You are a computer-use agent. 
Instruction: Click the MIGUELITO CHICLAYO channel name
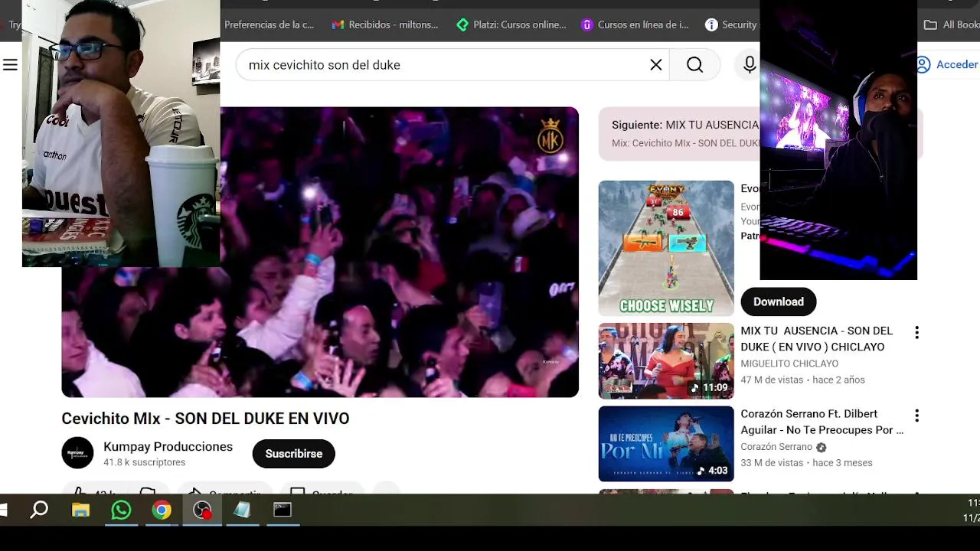tap(789, 364)
